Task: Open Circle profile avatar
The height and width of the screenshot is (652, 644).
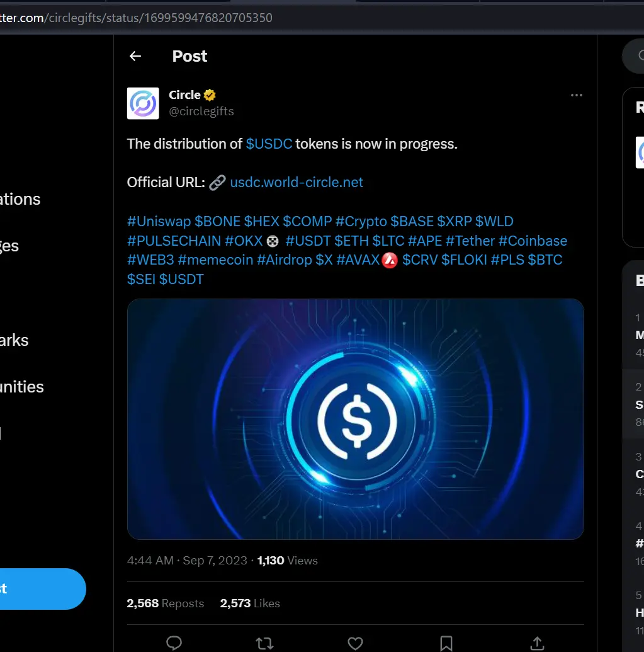Action: 143,103
